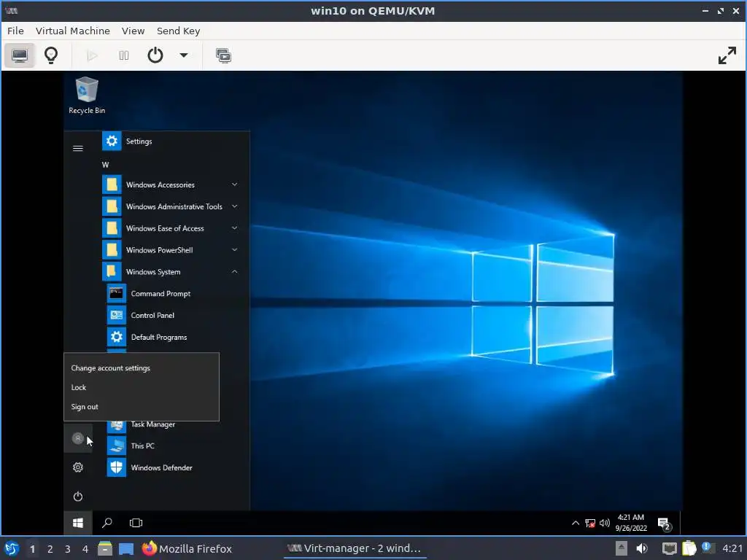This screenshot has height=560, width=747.
Task: Click the user account avatar icon
Action: click(77, 438)
